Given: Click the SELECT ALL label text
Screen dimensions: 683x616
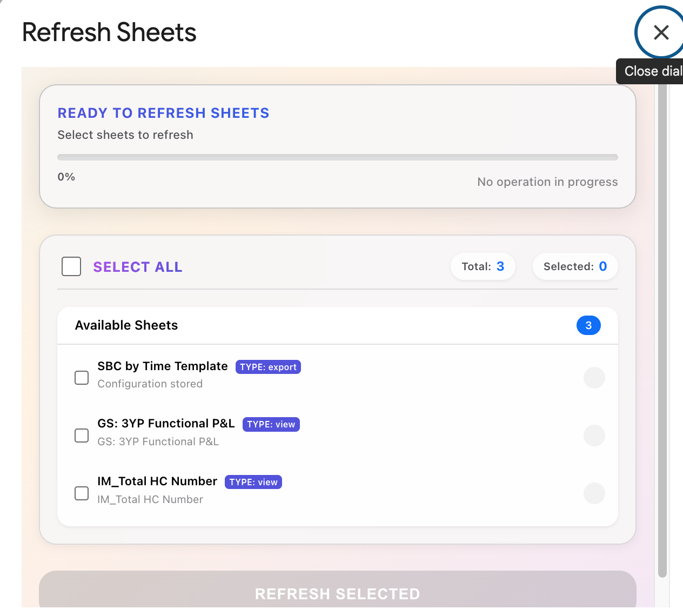Looking at the screenshot, I should (x=138, y=266).
